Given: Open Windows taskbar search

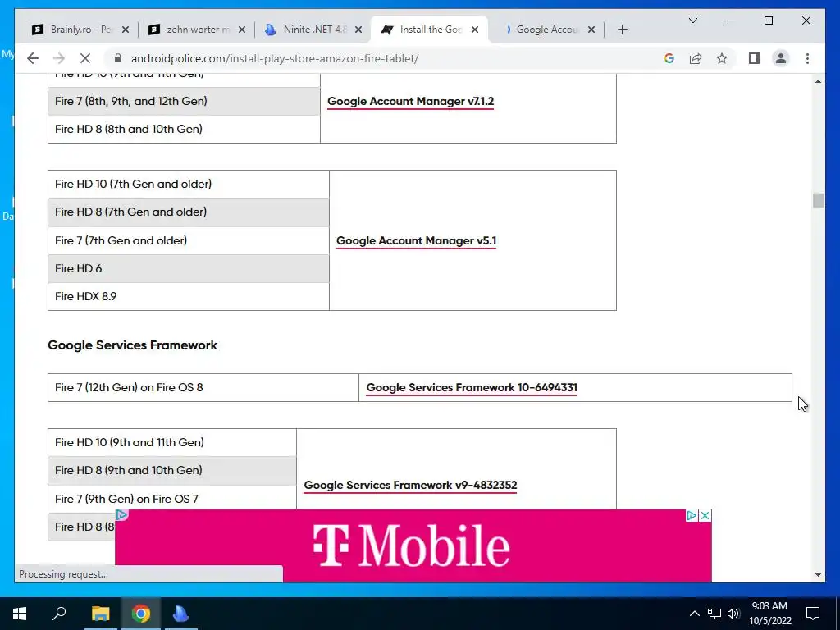Looking at the screenshot, I should point(59,614).
